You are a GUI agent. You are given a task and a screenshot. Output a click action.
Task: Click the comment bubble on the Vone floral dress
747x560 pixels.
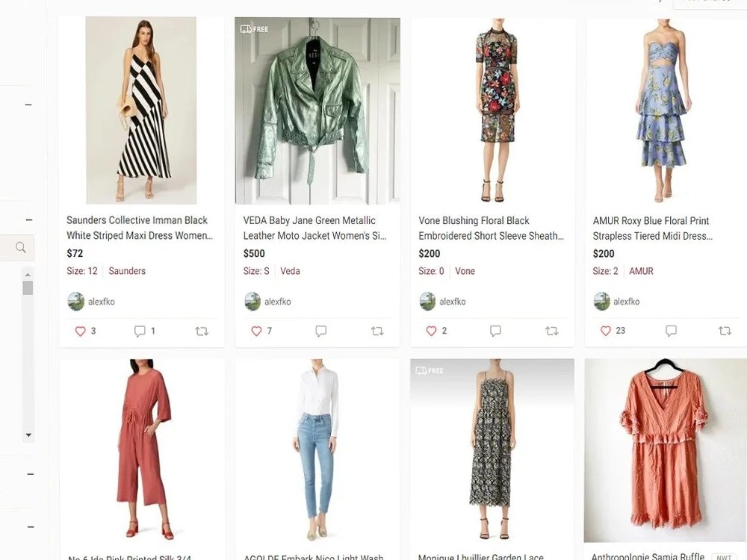click(x=495, y=331)
